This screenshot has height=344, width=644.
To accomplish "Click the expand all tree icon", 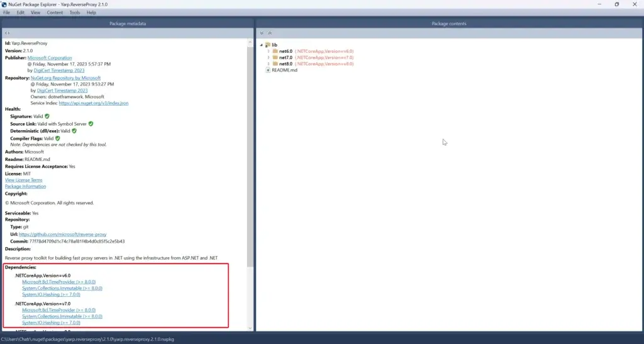I will click(262, 33).
